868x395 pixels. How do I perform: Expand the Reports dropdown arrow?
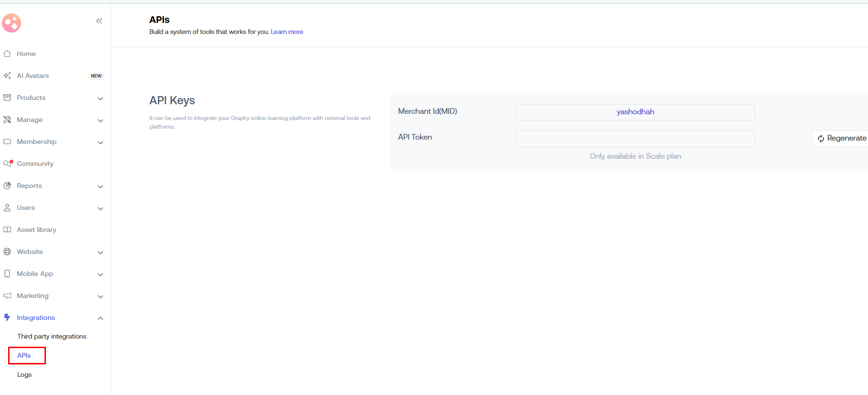coord(100,186)
